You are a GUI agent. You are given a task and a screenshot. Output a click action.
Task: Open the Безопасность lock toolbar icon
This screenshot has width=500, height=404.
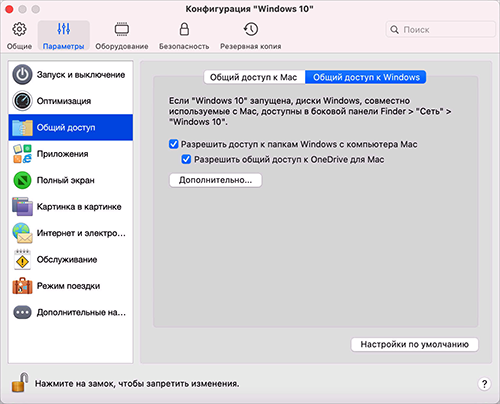(184, 29)
